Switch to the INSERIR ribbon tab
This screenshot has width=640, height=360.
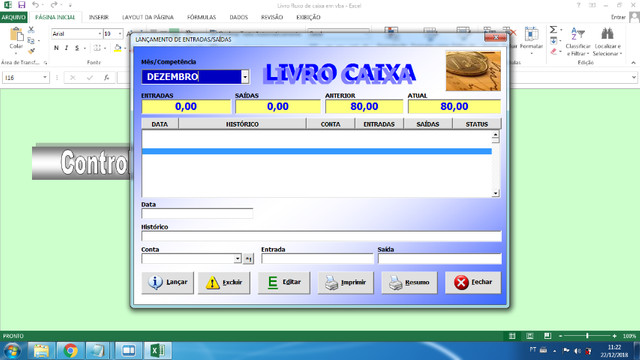[99, 17]
